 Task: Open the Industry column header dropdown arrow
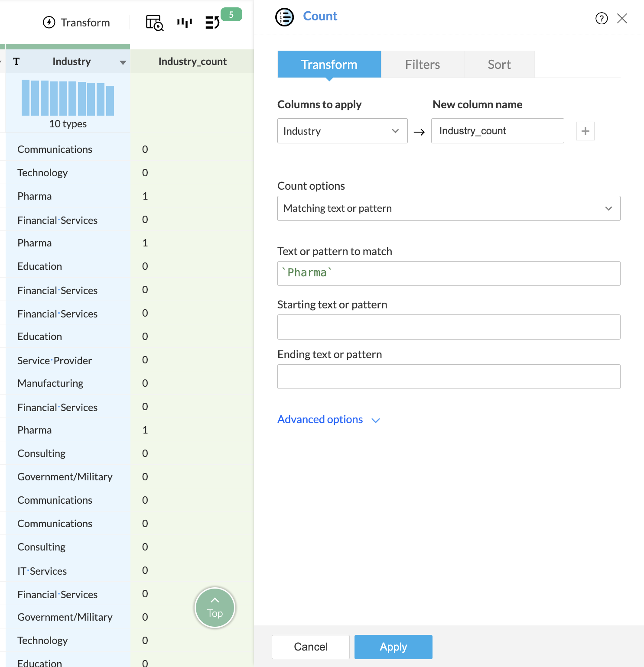click(123, 62)
